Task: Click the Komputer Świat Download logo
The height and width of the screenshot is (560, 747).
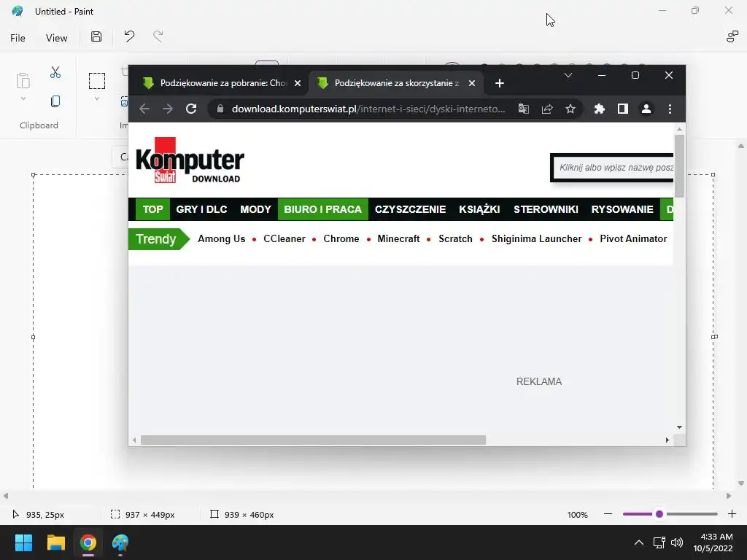Action: (190, 160)
